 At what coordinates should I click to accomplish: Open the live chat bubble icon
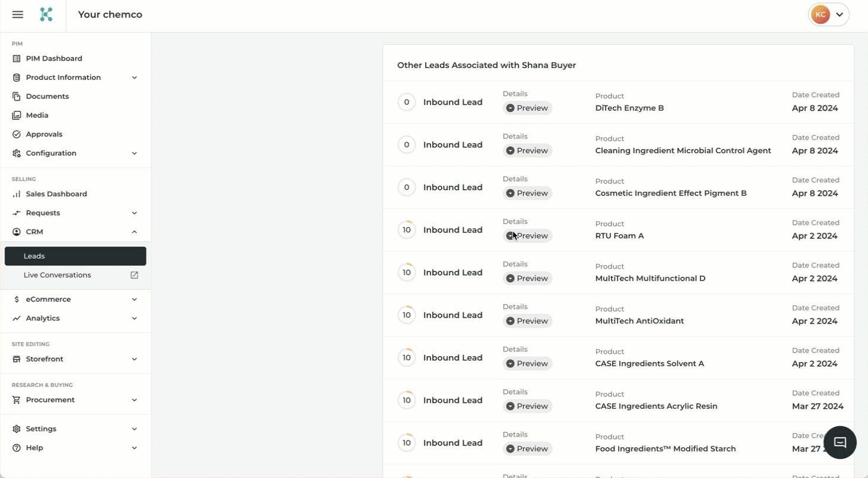coord(840,442)
